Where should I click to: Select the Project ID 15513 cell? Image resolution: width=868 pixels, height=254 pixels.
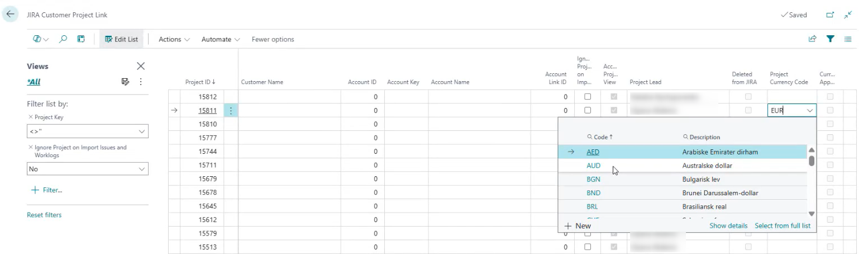click(202, 247)
